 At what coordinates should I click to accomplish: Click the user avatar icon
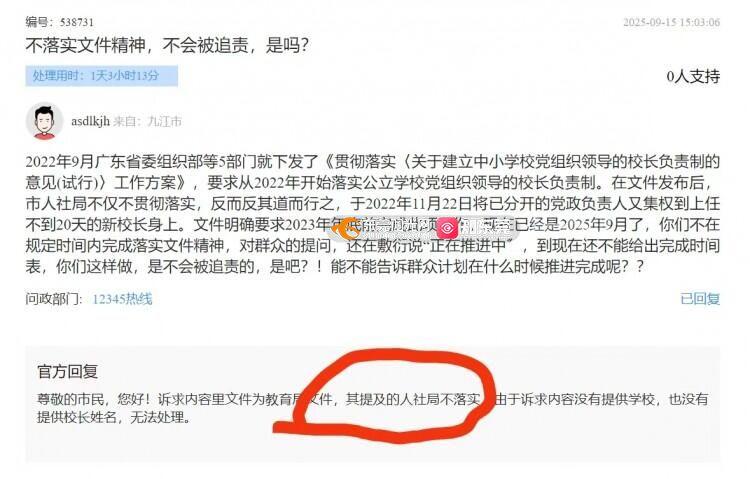click(44, 122)
